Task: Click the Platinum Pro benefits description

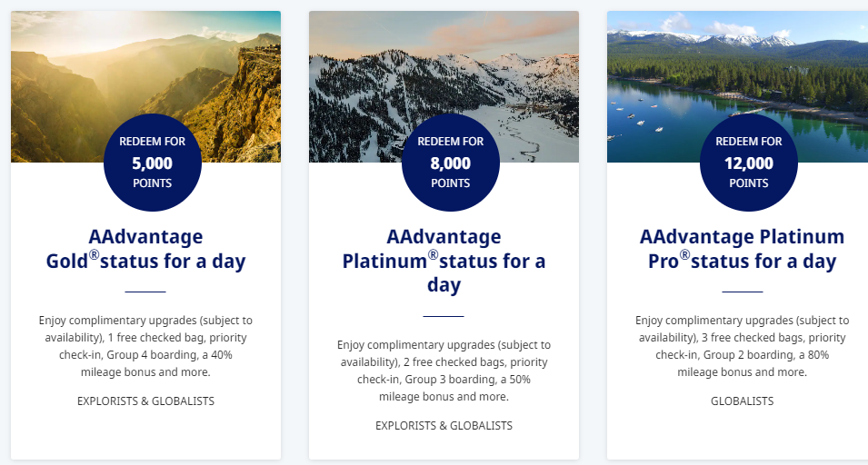Action: 743,346
